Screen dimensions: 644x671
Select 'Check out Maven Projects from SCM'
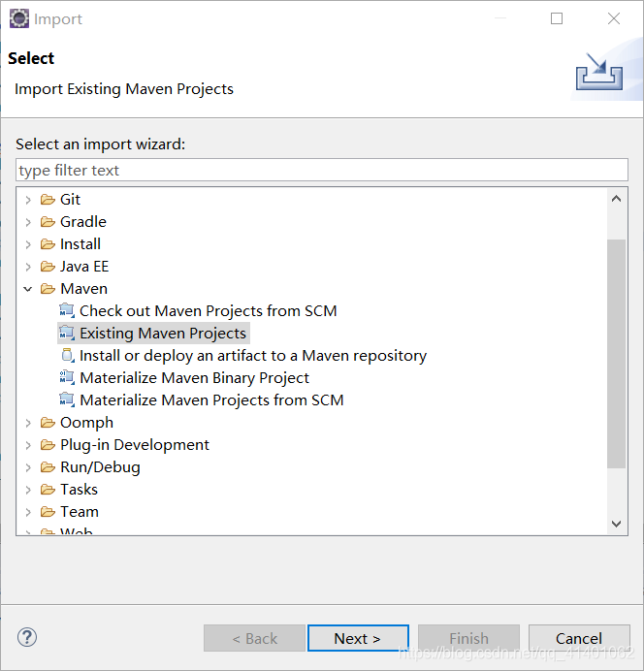pyautogui.click(x=208, y=310)
